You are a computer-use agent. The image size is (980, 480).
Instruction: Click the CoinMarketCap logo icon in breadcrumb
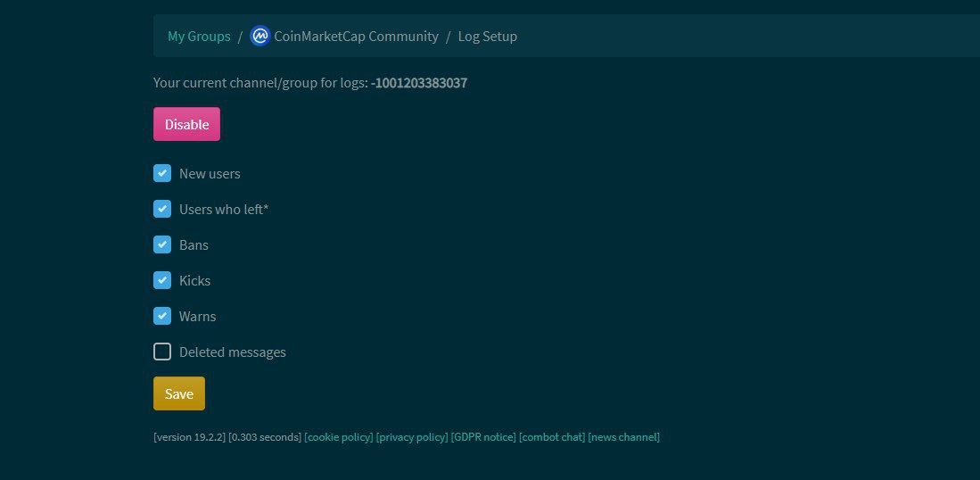coord(259,36)
